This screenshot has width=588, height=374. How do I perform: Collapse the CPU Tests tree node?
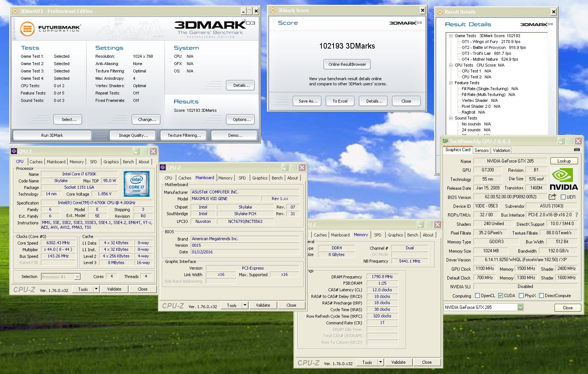[x=451, y=65]
